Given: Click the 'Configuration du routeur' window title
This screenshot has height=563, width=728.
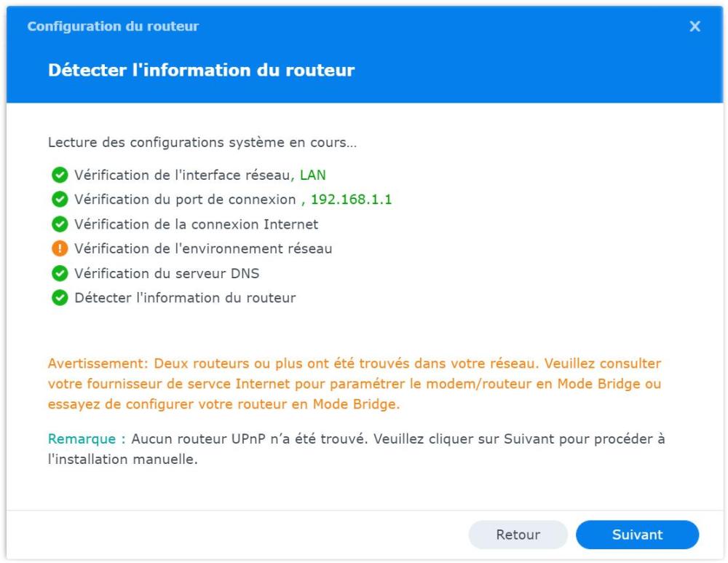Looking at the screenshot, I should [x=113, y=26].
